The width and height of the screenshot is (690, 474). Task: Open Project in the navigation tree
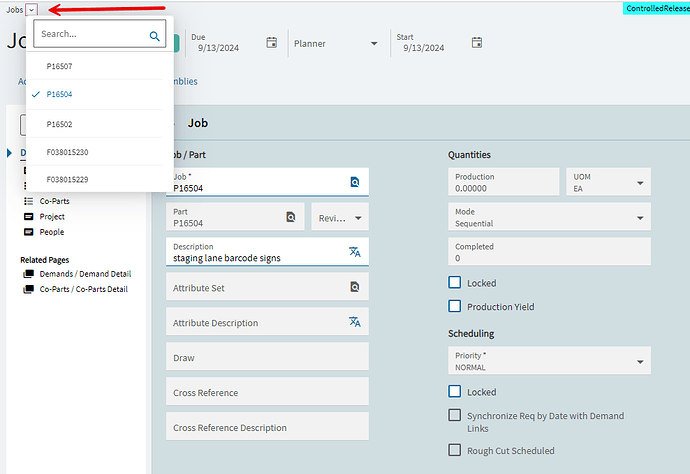pos(52,217)
